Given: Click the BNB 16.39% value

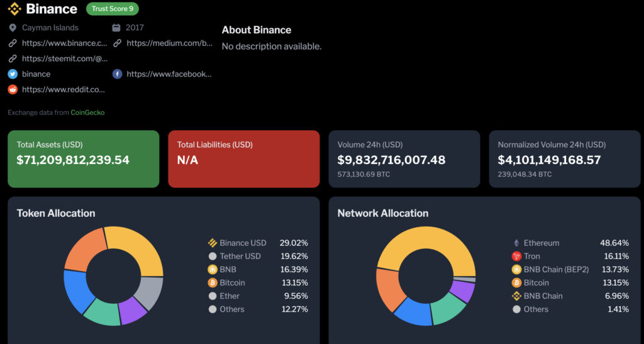Looking at the screenshot, I should (294, 269).
